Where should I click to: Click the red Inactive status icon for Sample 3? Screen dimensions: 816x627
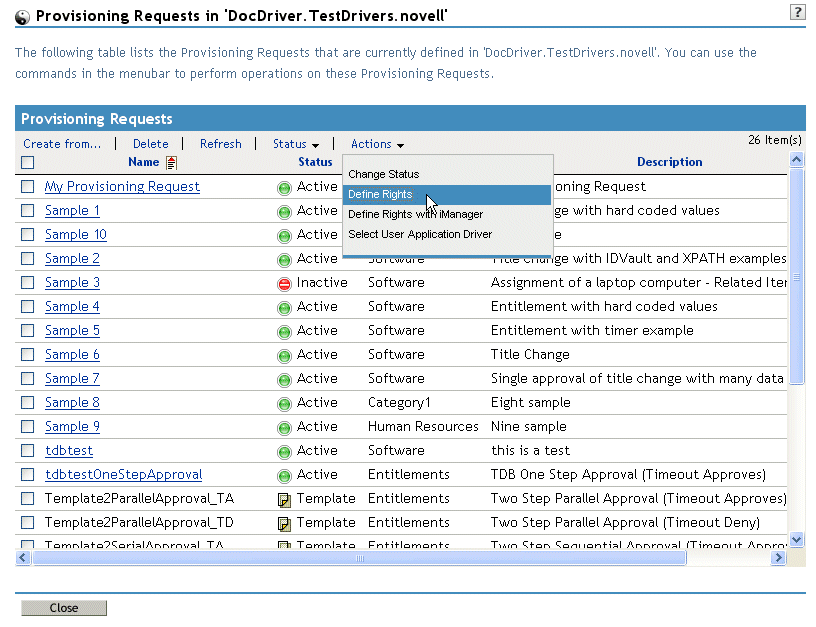(284, 283)
